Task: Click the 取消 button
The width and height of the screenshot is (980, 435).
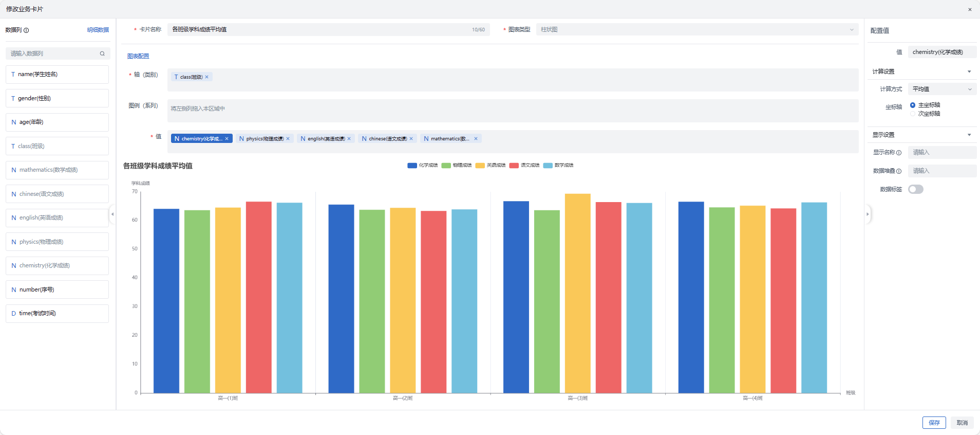Action: [962, 423]
